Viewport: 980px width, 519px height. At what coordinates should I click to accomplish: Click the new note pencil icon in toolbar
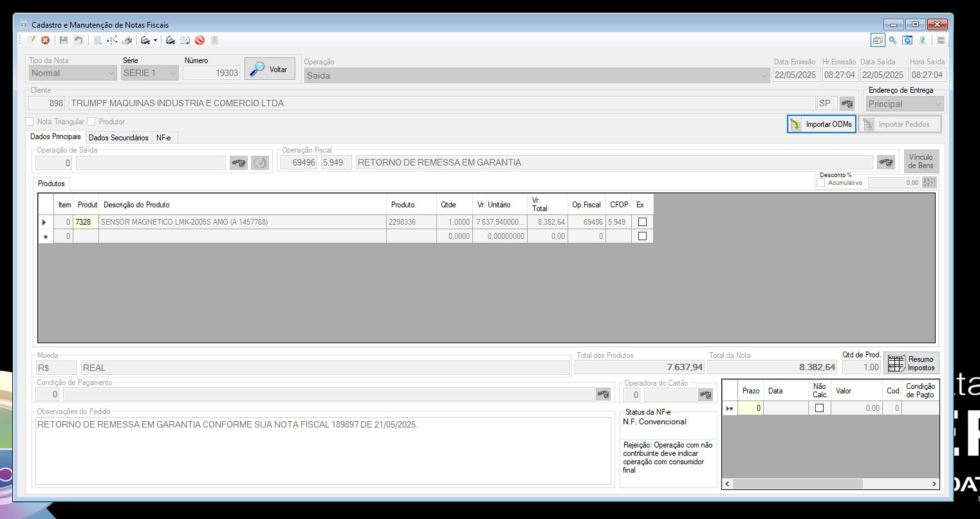pos(31,40)
